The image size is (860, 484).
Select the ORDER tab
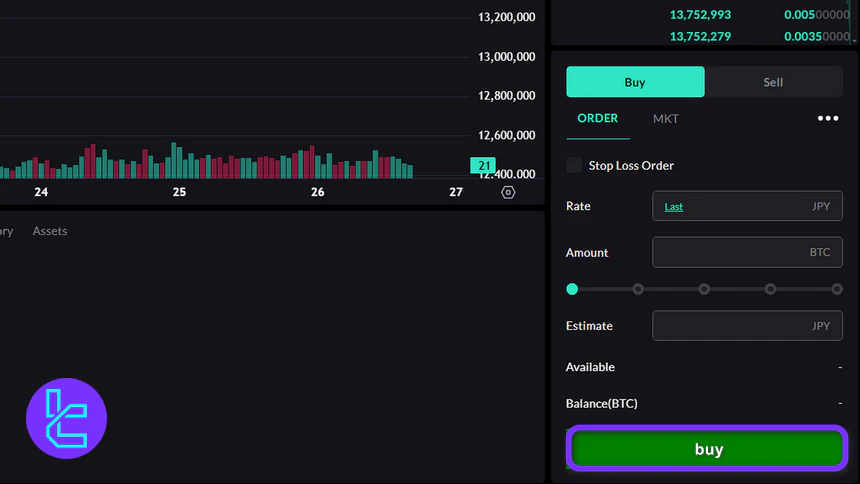point(598,119)
